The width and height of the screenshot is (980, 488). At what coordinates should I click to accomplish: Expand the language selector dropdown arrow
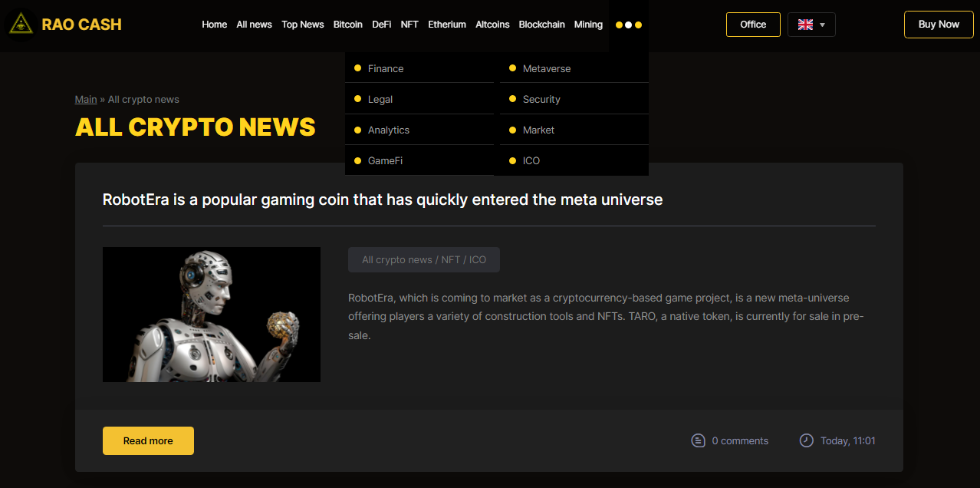tap(823, 25)
